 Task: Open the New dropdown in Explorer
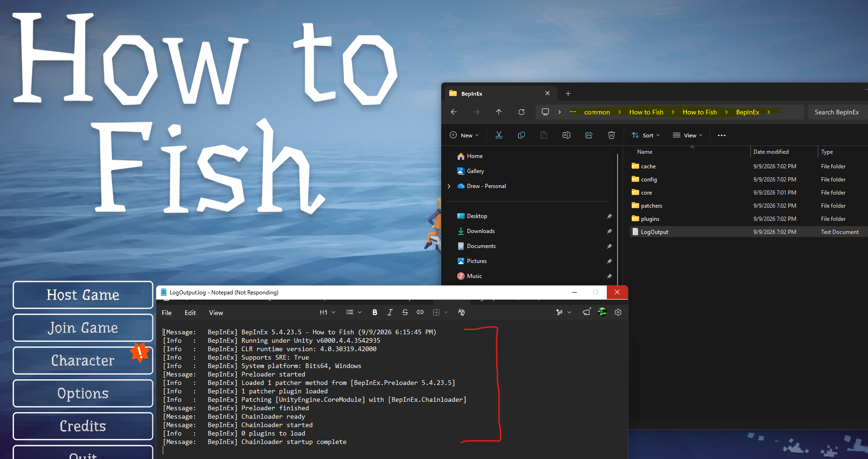464,135
